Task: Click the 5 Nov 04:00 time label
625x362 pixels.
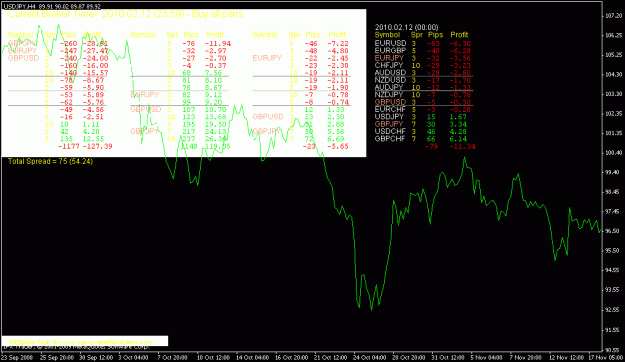Action: point(486,358)
